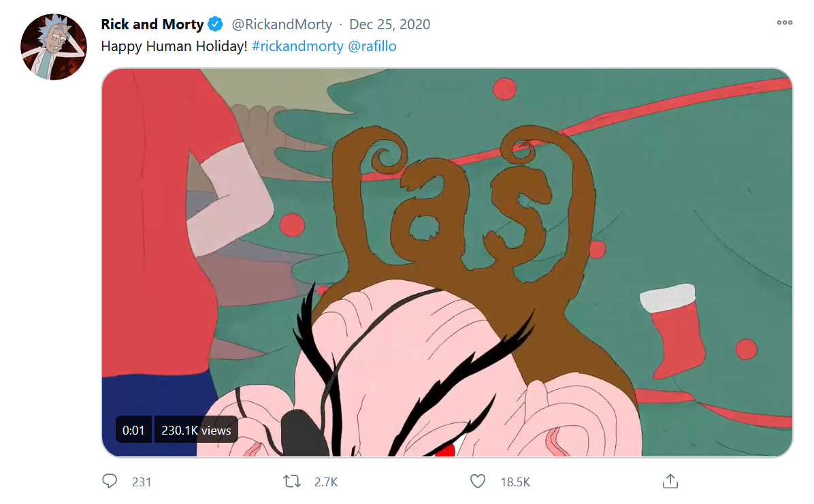Click the 0:01 video duration badge
This screenshot has height=504, width=814.
133,430
